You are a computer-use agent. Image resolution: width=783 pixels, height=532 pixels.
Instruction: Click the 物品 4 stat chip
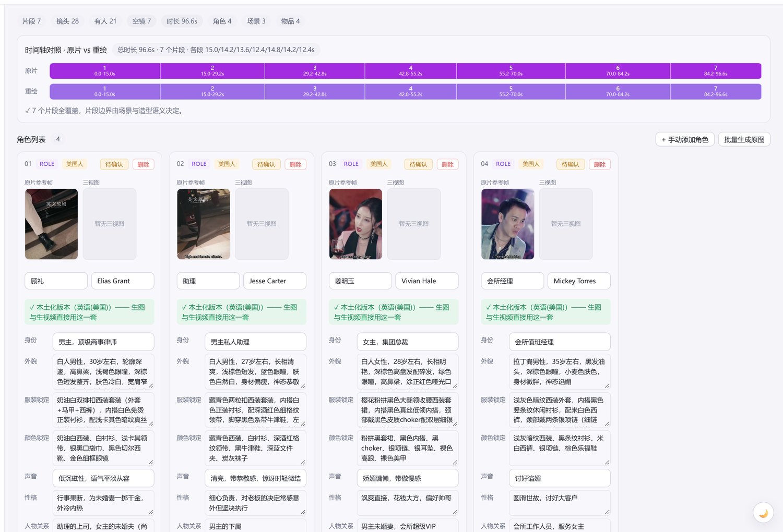click(291, 21)
